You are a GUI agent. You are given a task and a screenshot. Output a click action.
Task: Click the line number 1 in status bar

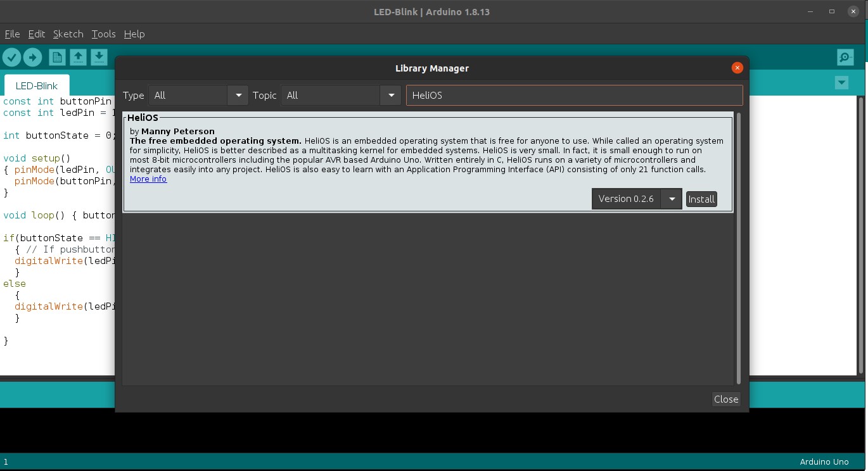[6, 462]
